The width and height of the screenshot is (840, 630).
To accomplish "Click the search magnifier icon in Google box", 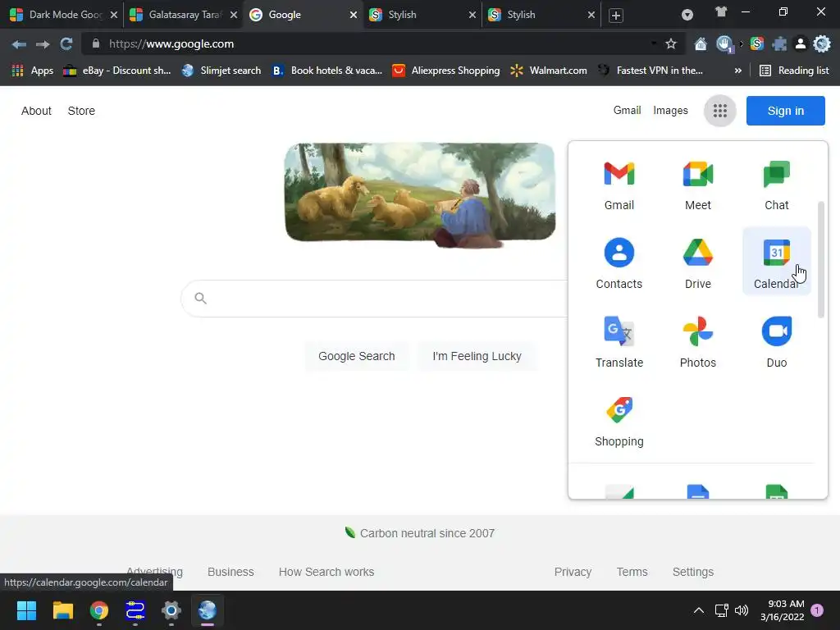I will (200, 298).
